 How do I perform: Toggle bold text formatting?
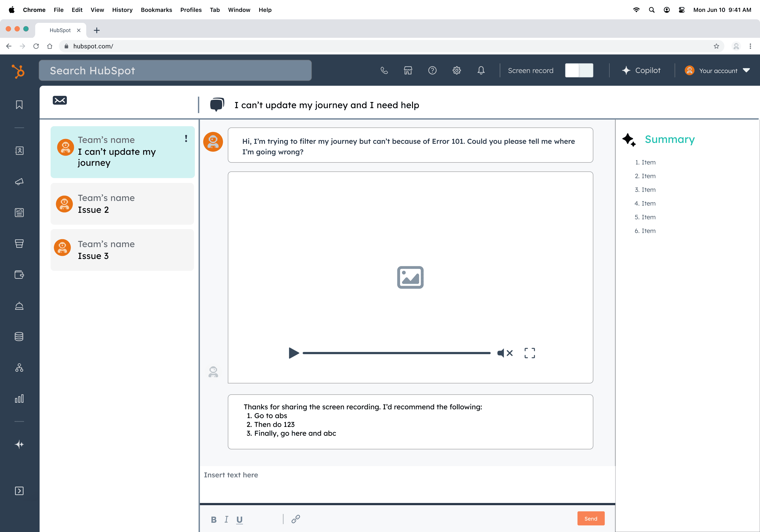[x=214, y=519]
